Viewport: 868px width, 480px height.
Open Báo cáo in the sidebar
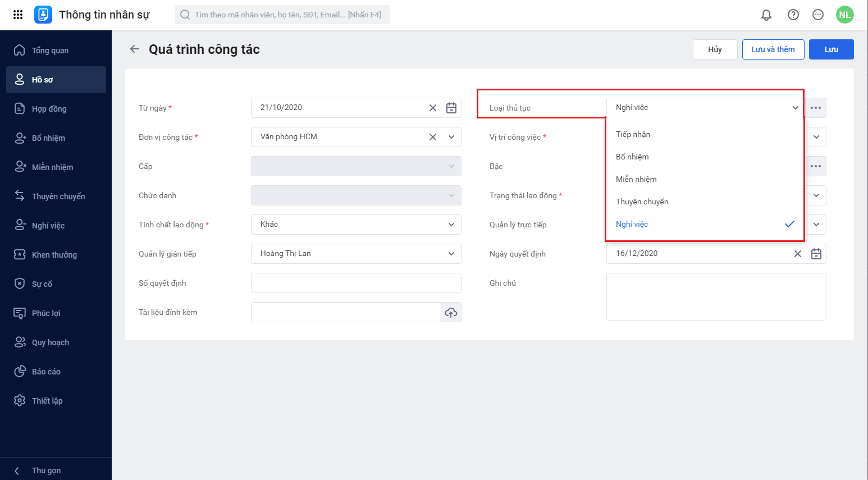pyautogui.click(x=56, y=372)
